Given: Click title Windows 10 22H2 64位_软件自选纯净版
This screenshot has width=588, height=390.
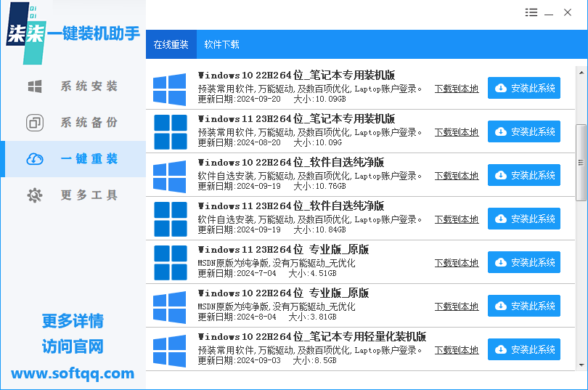Looking at the screenshot, I should coord(291,163).
